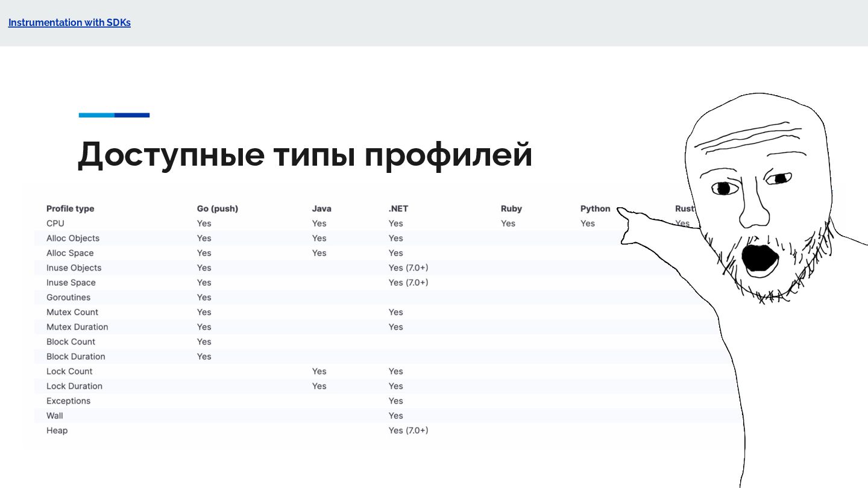Image resolution: width=868 pixels, height=488 pixels.
Task: Click 'Yes' in the CPU row under .NET
Action: (x=396, y=224)
